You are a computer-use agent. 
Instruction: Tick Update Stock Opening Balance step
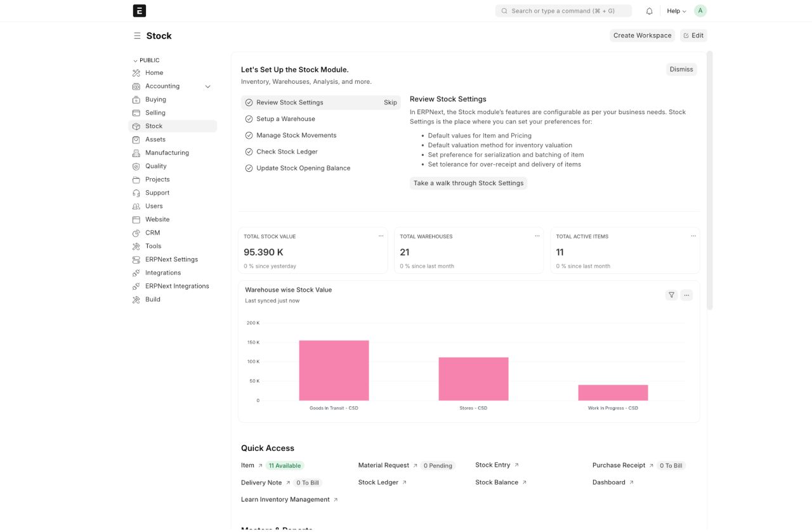249,169
